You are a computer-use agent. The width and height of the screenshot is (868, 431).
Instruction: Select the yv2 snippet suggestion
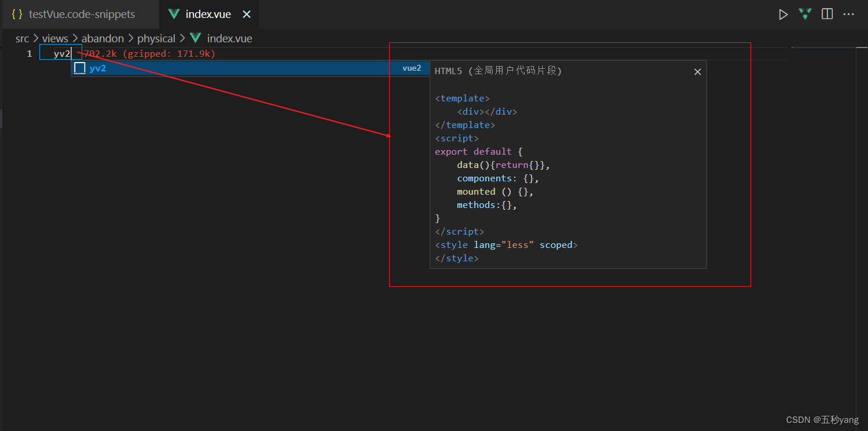click(x=250, y=68)
